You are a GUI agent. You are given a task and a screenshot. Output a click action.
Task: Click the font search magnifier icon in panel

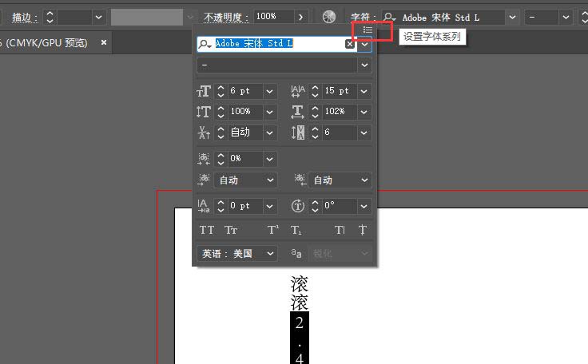coord(205,44)
